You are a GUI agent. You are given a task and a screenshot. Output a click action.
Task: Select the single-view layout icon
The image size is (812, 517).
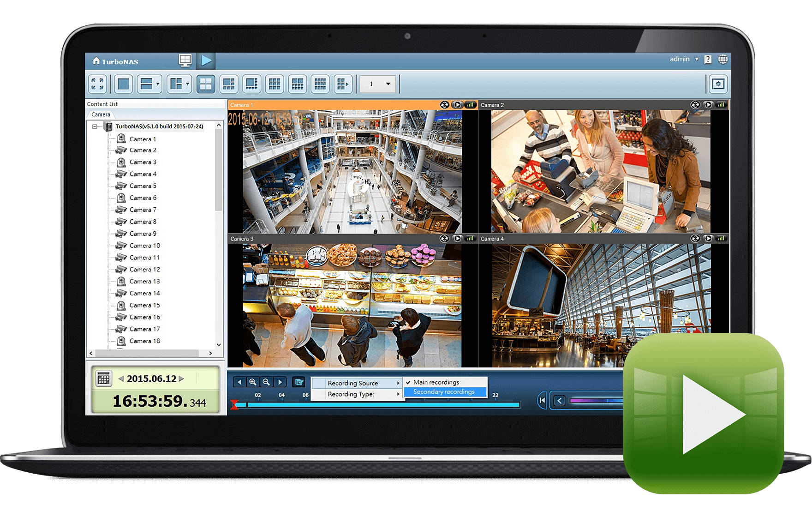123,84
